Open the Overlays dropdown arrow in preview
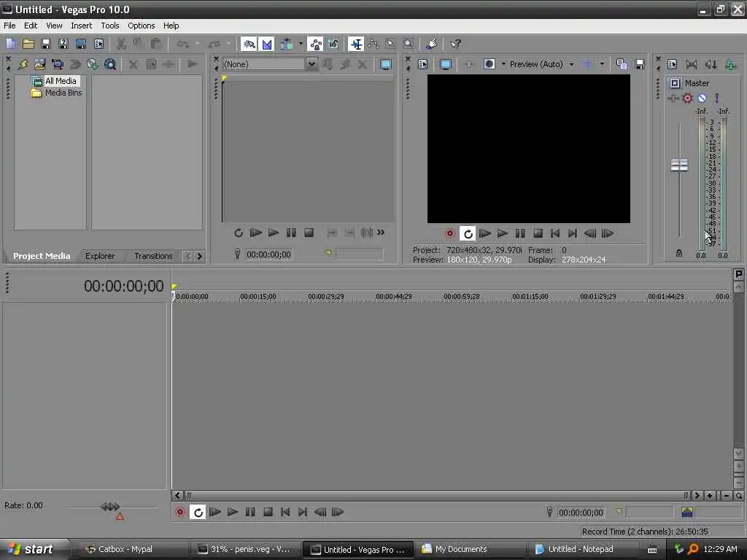Viewport: 747px width, 560px height. [602, 64]
